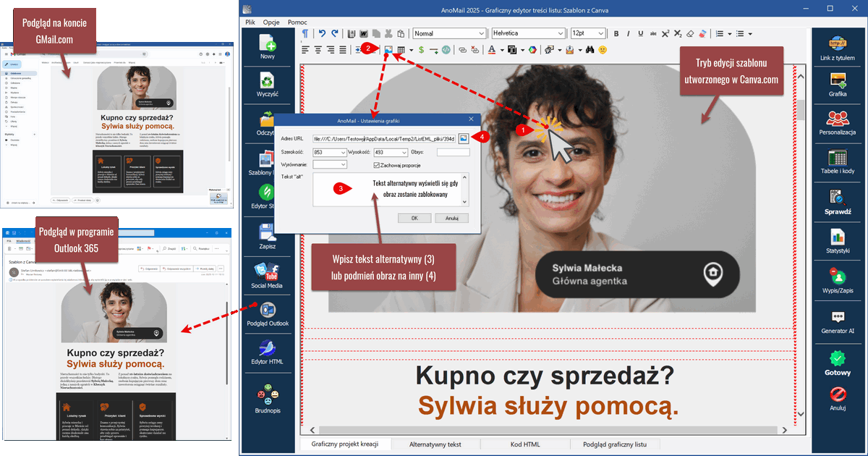Open the Plik menu
Image resolution: width=868 pixels, height=456 pixels.
250,22
